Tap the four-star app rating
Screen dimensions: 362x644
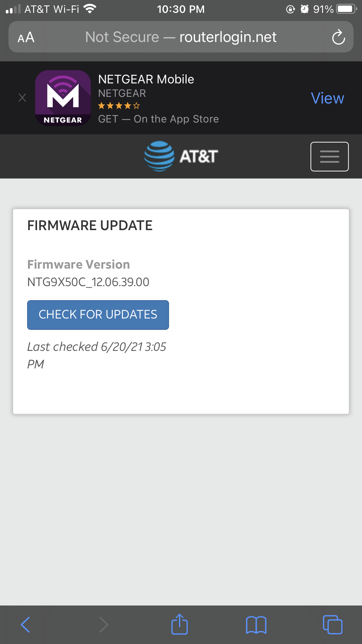tap(119, 106)
